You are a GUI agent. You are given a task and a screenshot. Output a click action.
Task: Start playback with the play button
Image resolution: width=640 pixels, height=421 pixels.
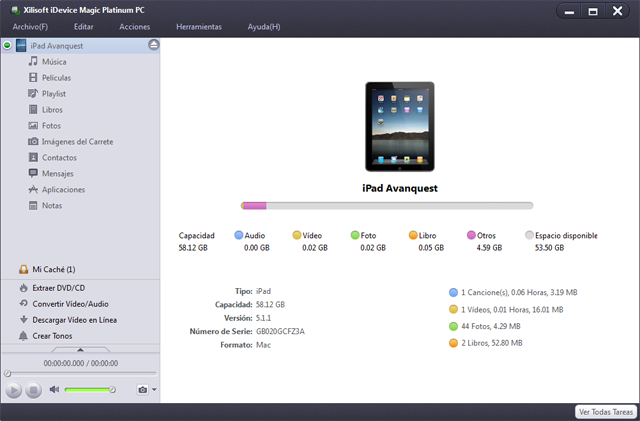tap(13, 390)
